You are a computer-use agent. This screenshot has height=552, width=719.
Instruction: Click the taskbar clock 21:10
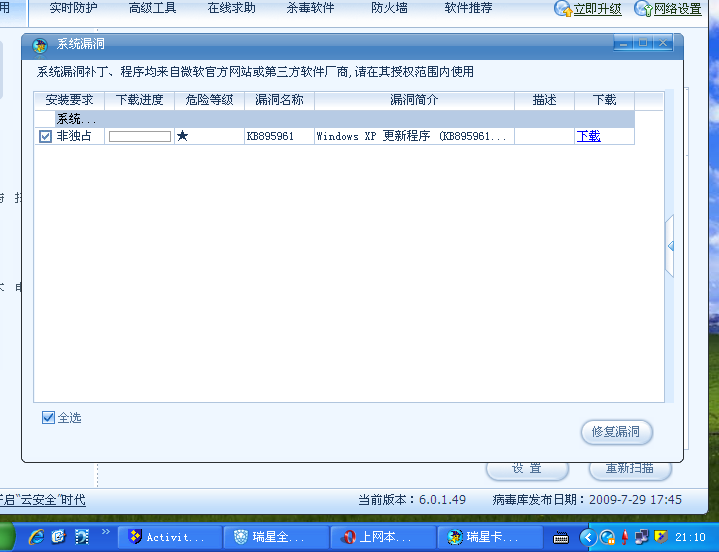(690, 537)
